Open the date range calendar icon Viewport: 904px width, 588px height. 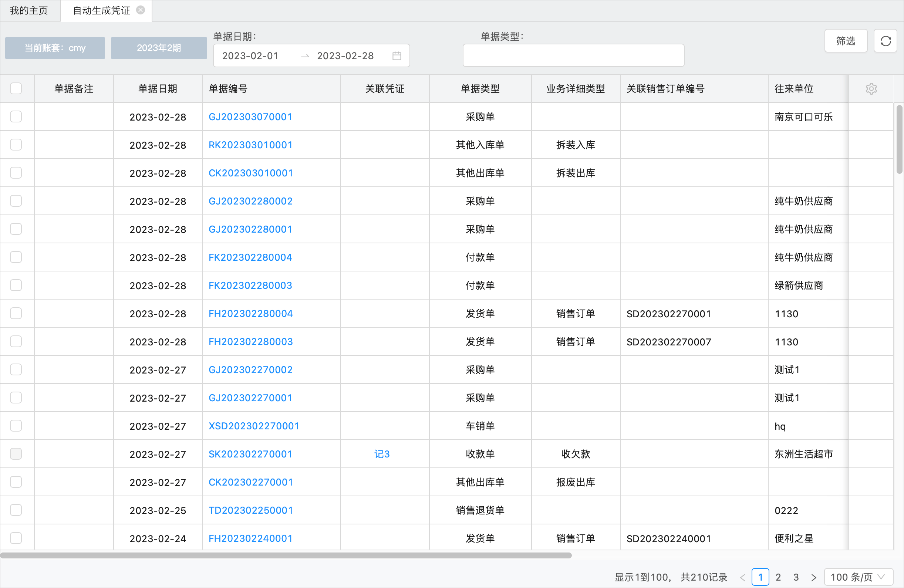point(397,56)
